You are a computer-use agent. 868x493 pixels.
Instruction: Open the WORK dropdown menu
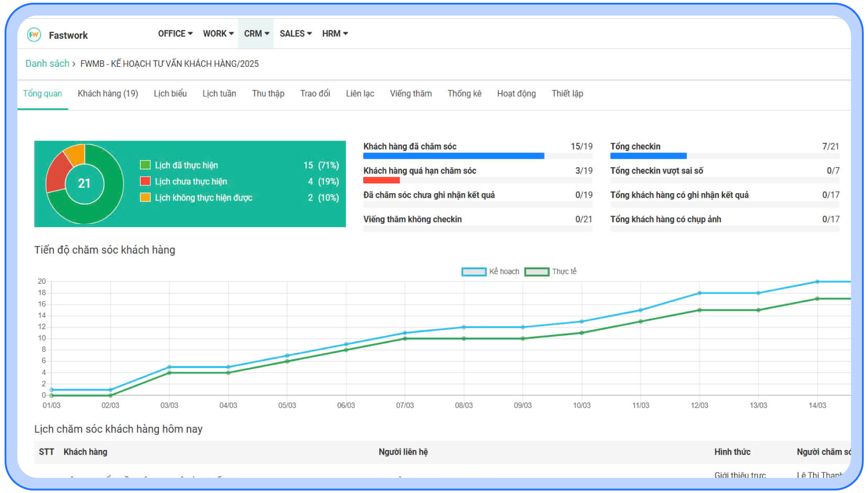click(x=218, y=34)
